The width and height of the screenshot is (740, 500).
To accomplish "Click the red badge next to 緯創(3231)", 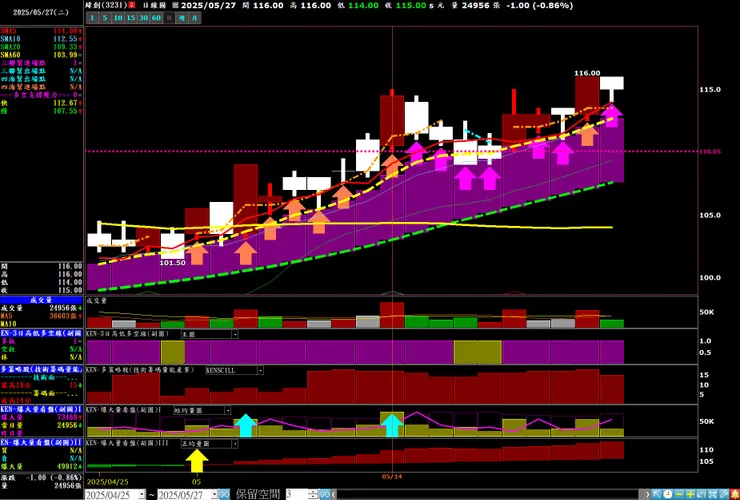I will point(132,5).
